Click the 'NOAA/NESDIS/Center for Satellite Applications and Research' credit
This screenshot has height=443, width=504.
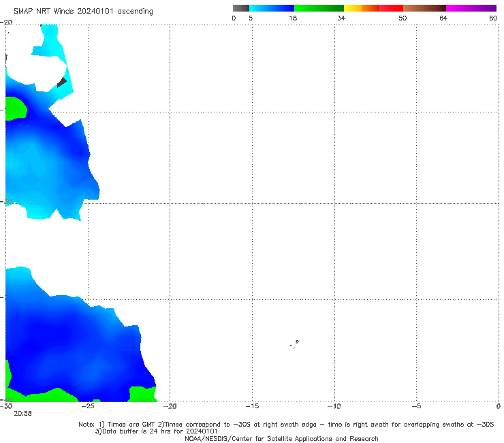coord(281,438)
